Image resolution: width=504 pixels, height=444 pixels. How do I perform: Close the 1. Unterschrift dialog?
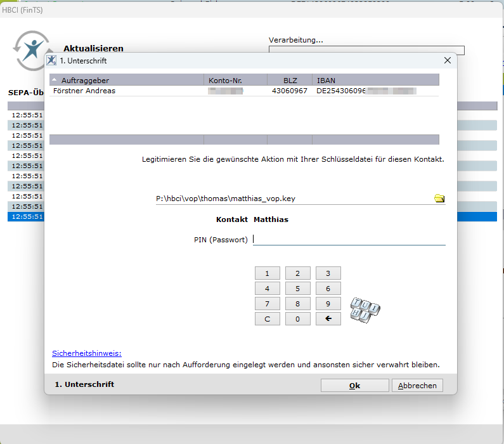coord(447,60)
